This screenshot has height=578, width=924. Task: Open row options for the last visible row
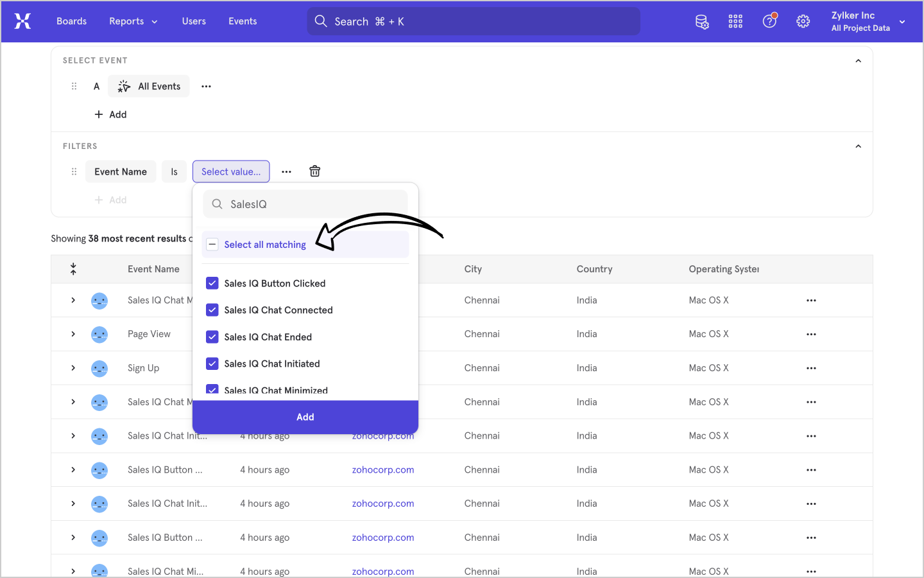(x=811, y=571)
